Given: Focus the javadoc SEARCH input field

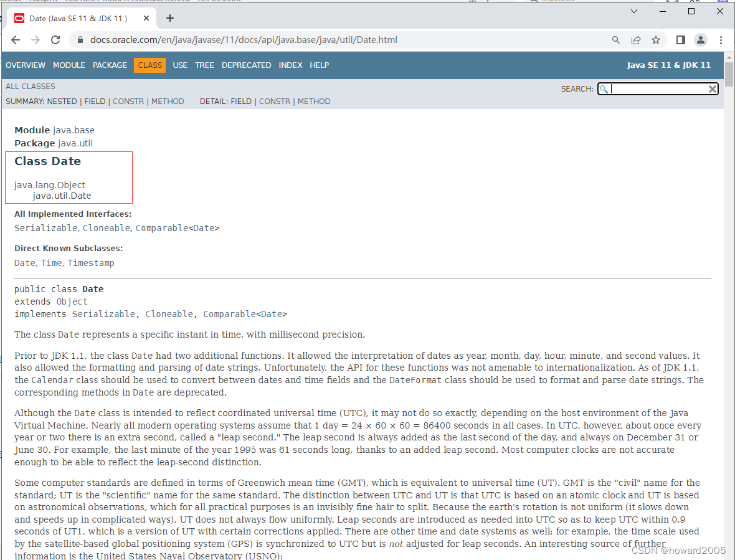Looking at the screenshot, I should coord(658,89).
